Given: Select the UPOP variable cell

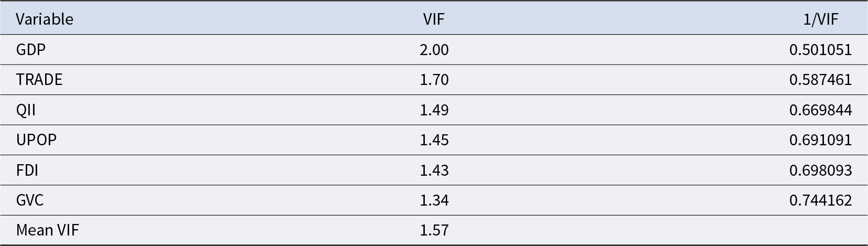Looking at the screenshot, I should [36, 140].
